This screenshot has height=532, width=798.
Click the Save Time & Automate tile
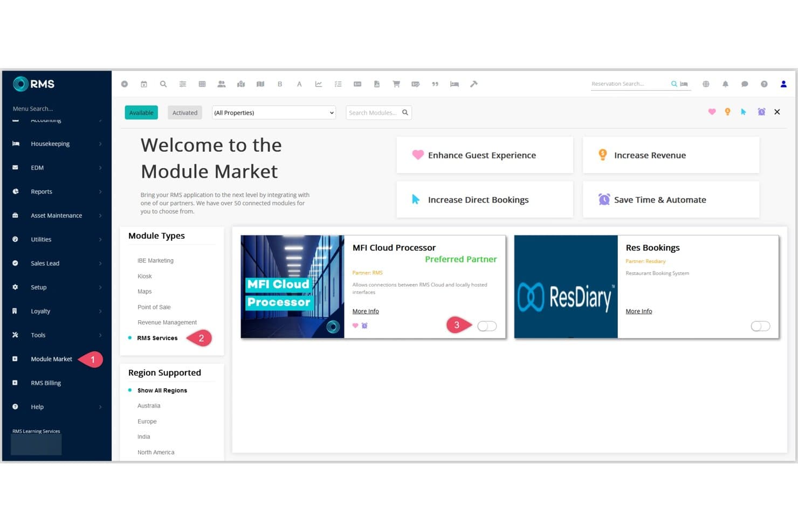point(671,200)
